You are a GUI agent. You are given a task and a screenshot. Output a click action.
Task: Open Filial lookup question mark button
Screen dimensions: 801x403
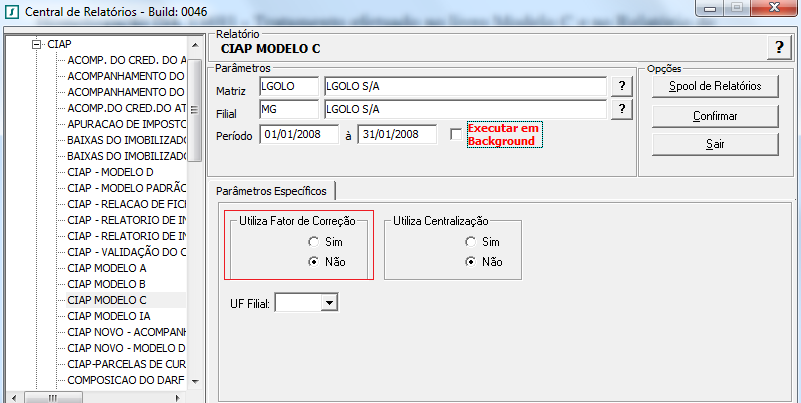[x=622, y=109]
